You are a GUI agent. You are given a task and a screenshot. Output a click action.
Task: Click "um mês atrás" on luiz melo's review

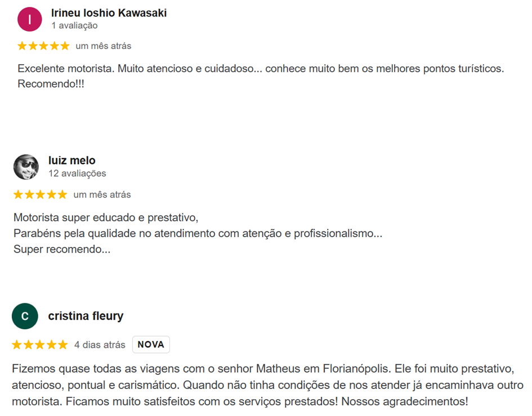(x=102, y=195)
